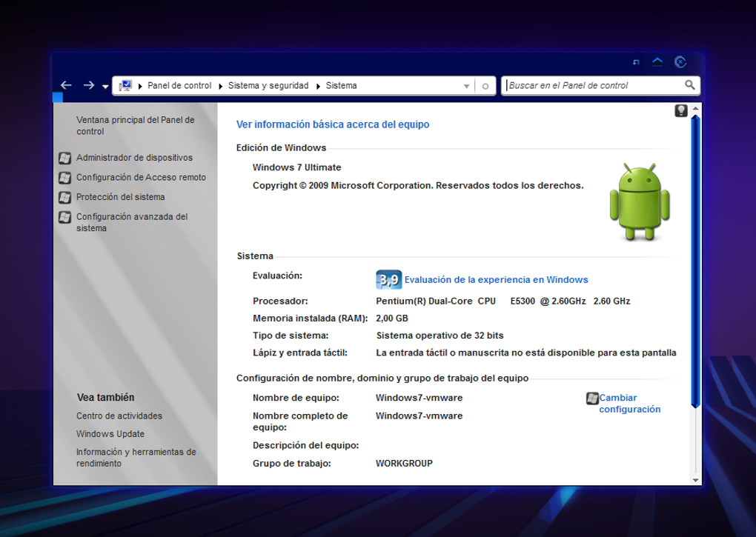
Task: Click the scrollbar up arrow
Action: [695, 108]
